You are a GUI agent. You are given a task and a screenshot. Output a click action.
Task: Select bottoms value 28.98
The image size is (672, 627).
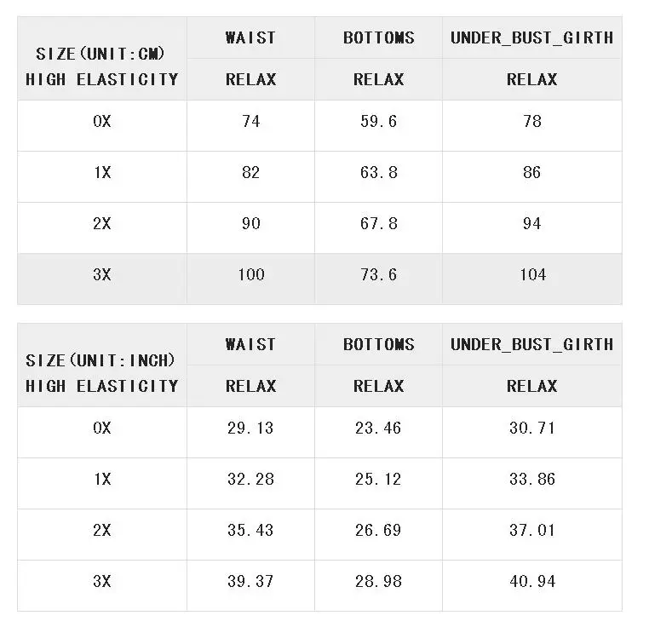pos(378,581)
